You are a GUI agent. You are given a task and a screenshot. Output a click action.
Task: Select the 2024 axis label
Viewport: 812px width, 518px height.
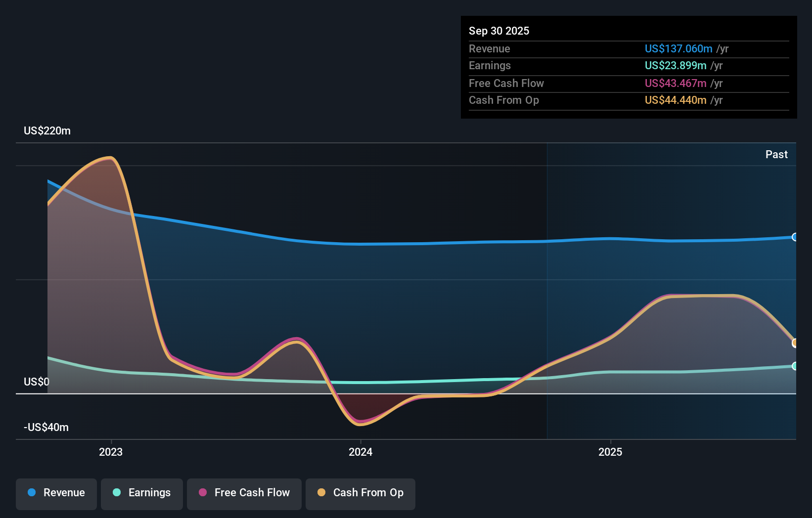point(361,451)
